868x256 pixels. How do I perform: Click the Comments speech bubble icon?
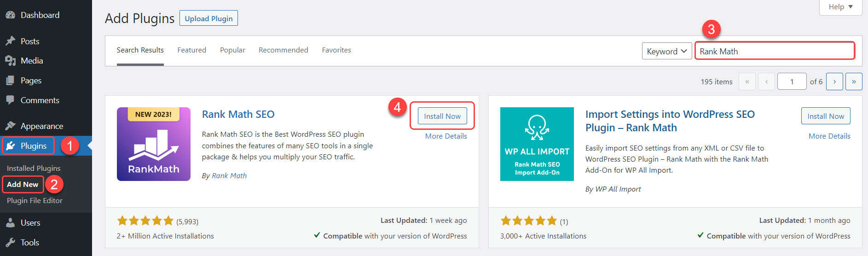tap(10, 100)
